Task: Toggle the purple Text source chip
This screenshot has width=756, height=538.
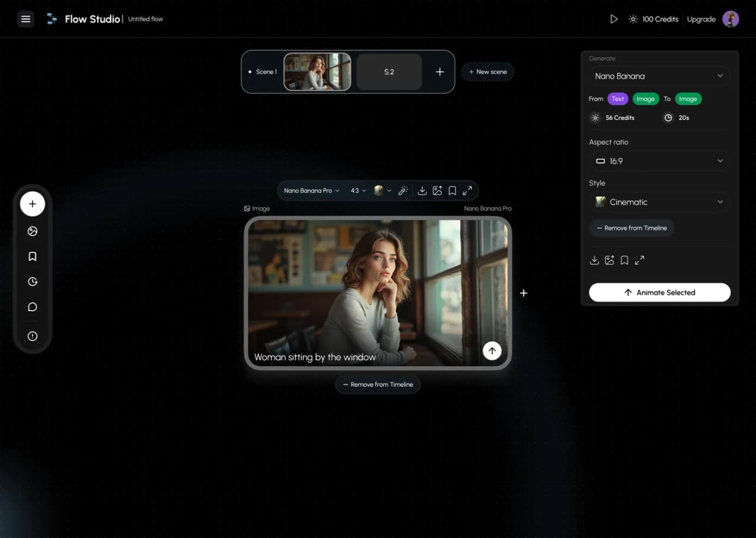Action: 618,99
